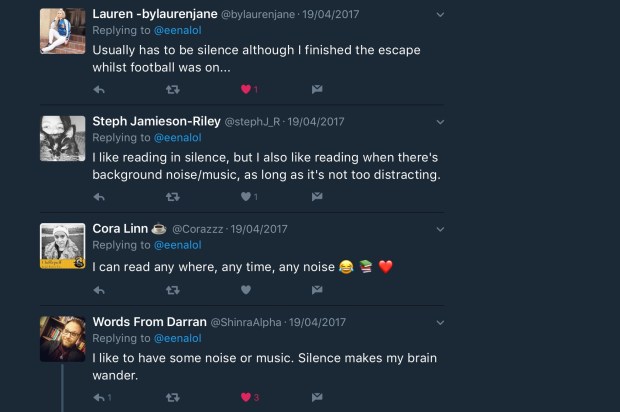620x412 pixels.
Task: Retweet Cora Linn's tweet
Action: [172, 290]
